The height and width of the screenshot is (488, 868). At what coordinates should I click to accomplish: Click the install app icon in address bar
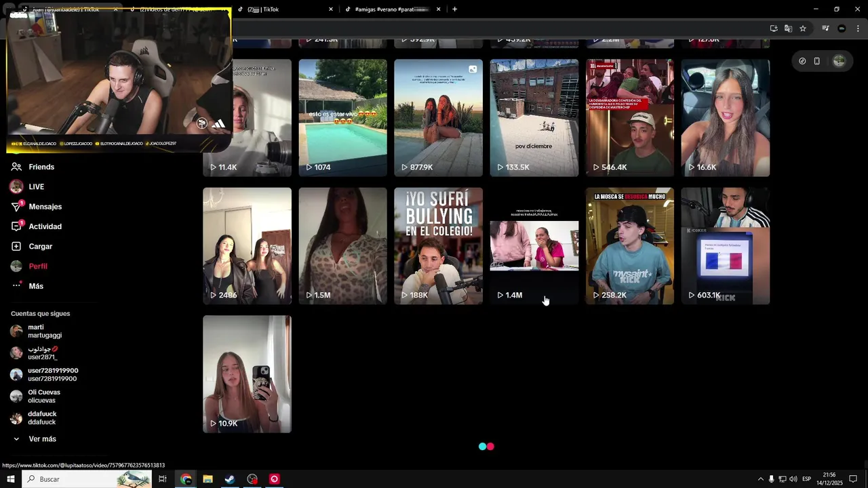[774, 28]
